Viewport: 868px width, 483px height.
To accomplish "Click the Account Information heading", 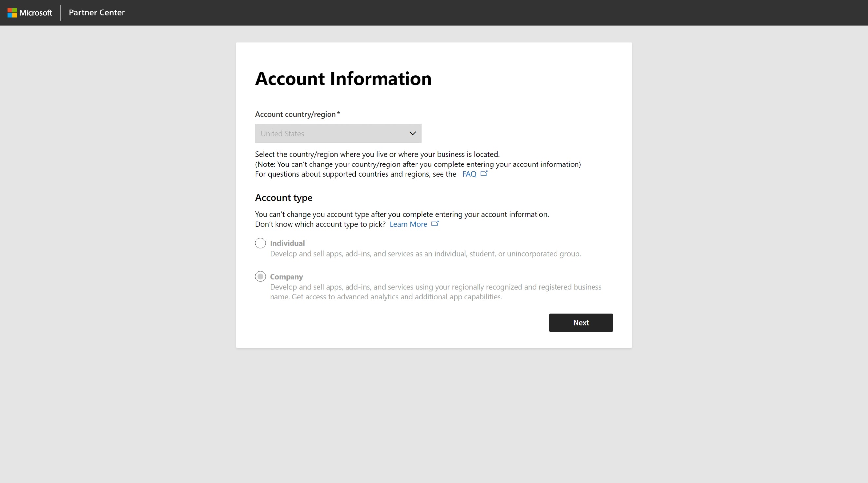I will click(x=343, y=79).
